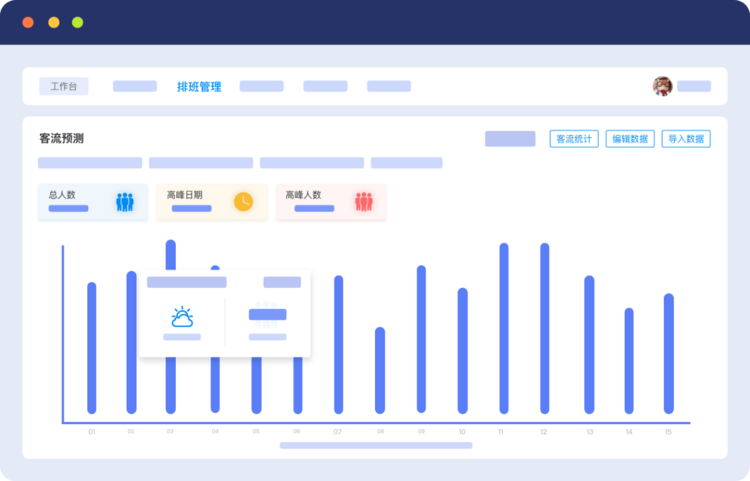Select the 高峰人数 summary card

point(331,202)
